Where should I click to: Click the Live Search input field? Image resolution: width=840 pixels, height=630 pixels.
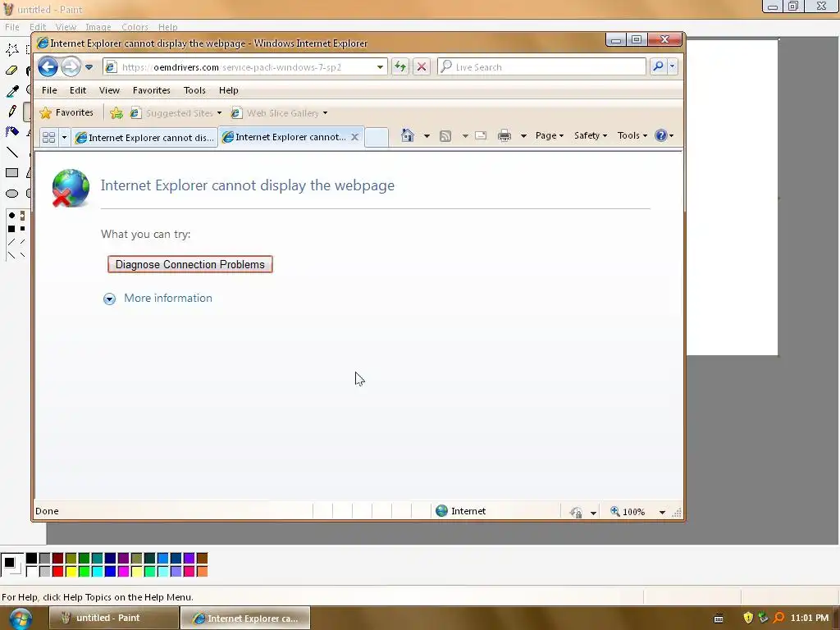click(541, 67)
